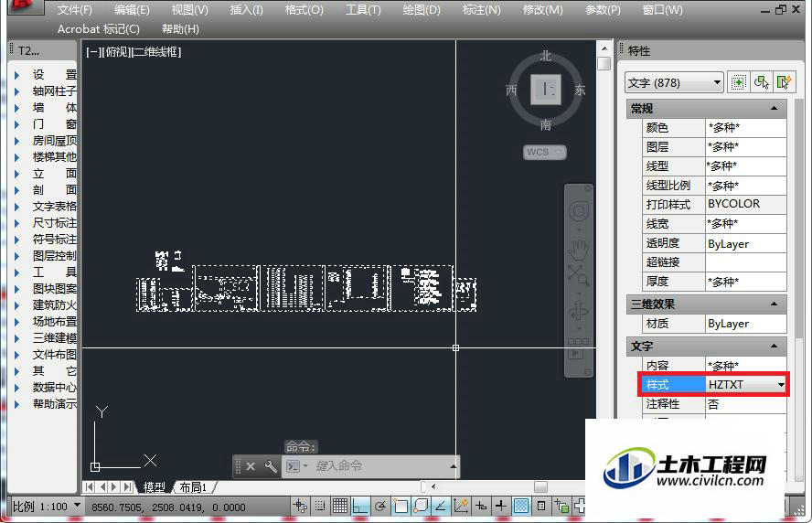Open the 样式 HZTXT style dropdown
The image size is (812, 523).
(x=780, y=385)
